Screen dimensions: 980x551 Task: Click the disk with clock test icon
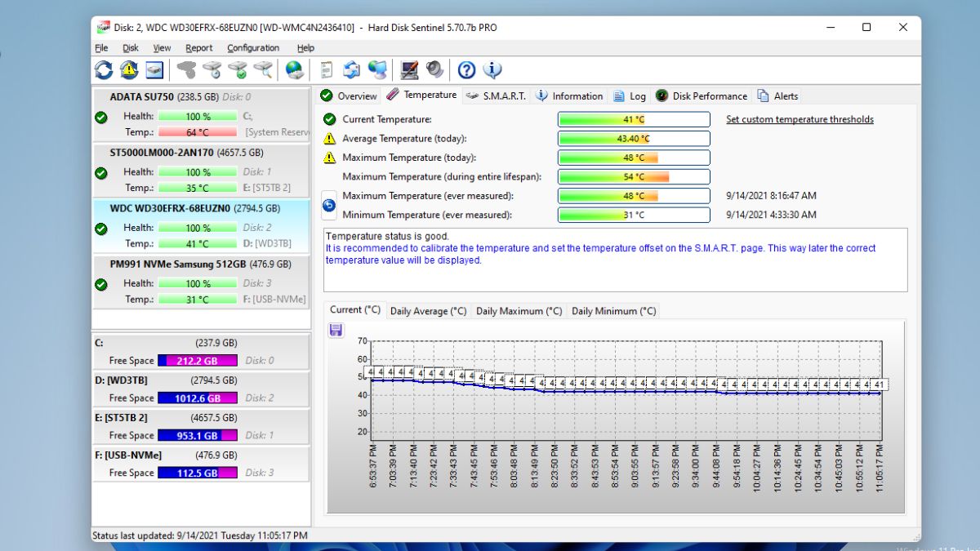(x=212, y=69)
